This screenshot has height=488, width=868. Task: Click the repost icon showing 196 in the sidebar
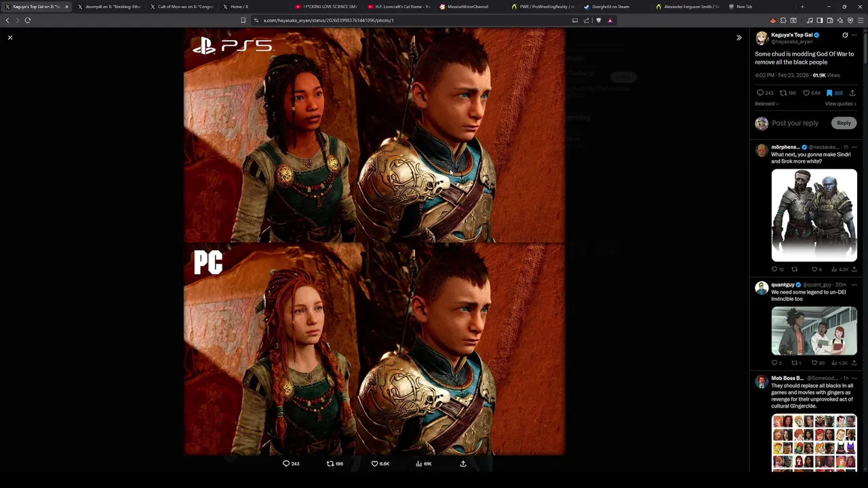[x=783, y=93]
